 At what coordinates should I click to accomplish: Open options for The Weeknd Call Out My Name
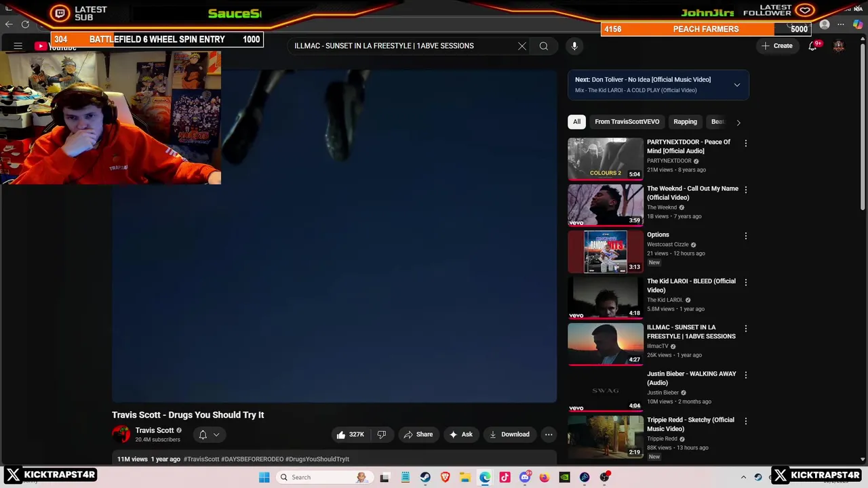[x=745, y=190]
